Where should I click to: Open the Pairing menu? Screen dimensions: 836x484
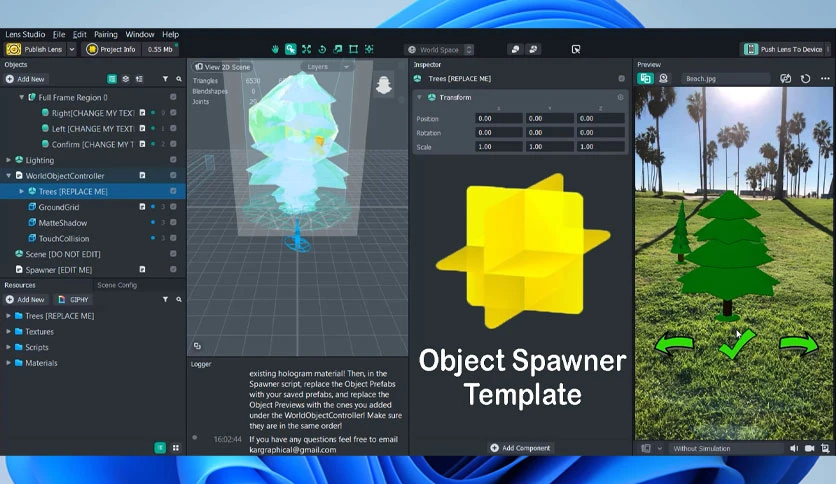click(106, 34)
